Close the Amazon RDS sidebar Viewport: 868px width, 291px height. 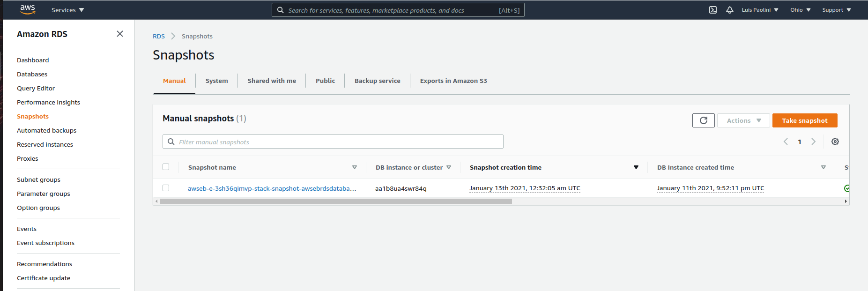pos(120,34)
